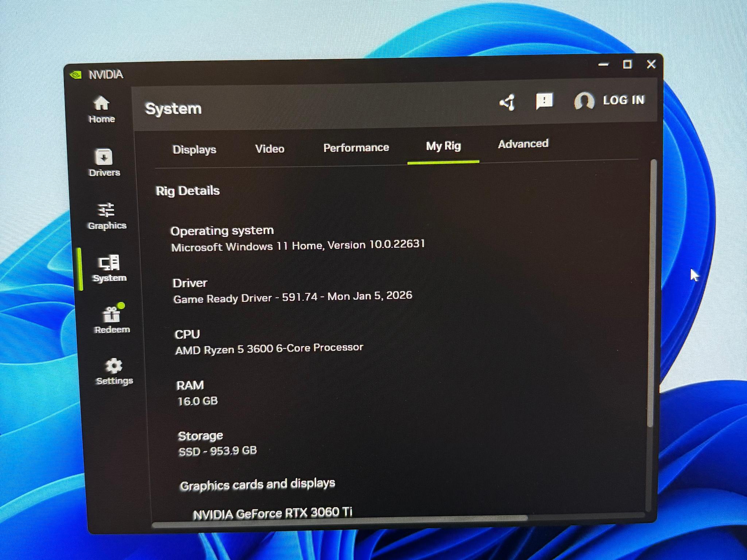Open the Settings gear section

[114, 372]
